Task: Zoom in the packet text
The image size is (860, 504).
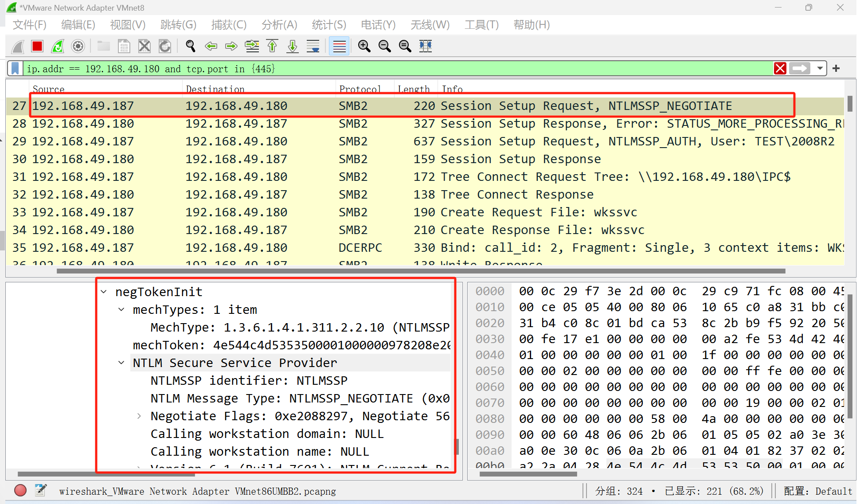Action: point(364,46)
